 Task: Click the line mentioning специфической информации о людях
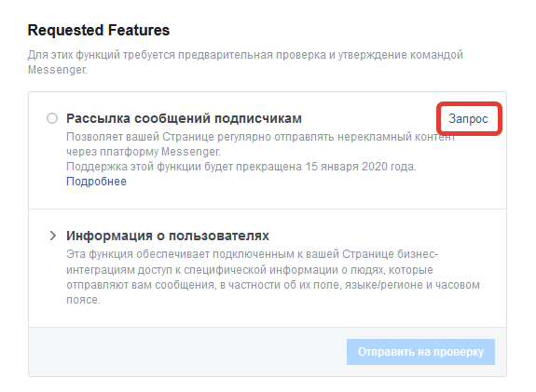point(250,270)
